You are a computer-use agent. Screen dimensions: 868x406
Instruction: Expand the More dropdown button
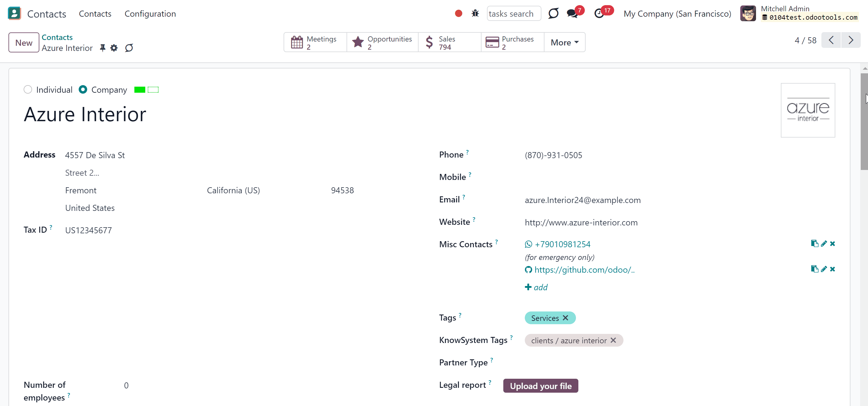(564, 42)
